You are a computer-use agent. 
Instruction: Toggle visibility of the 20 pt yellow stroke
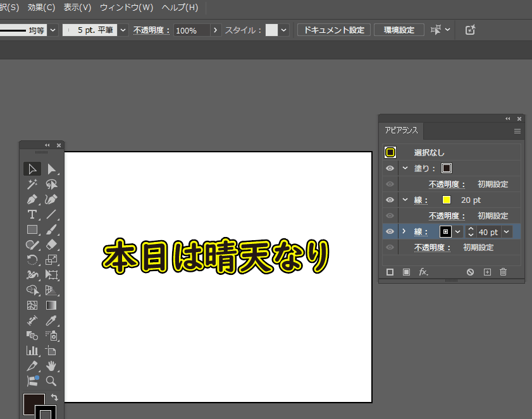tap(390, 200)
